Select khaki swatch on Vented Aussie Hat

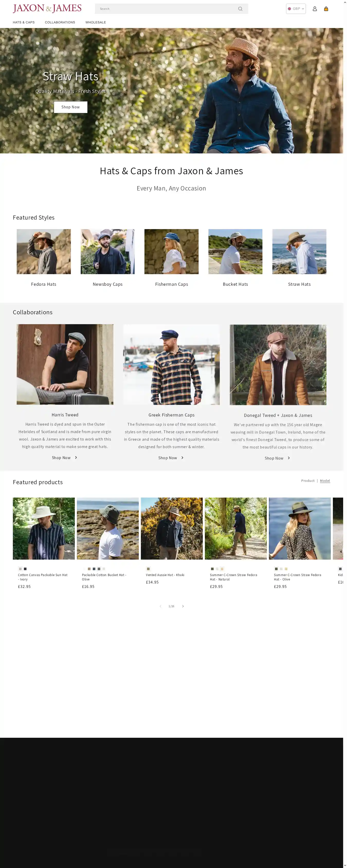[148, 569]
